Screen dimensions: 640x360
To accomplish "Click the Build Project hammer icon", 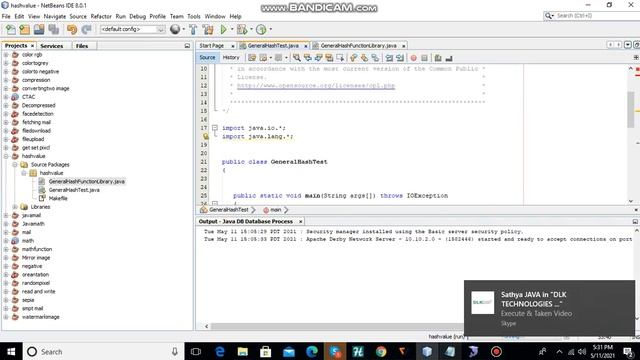I will 193,29.
